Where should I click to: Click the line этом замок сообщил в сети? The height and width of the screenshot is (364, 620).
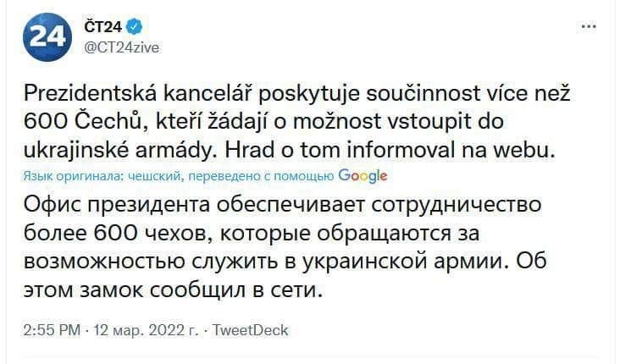(171, 290)
